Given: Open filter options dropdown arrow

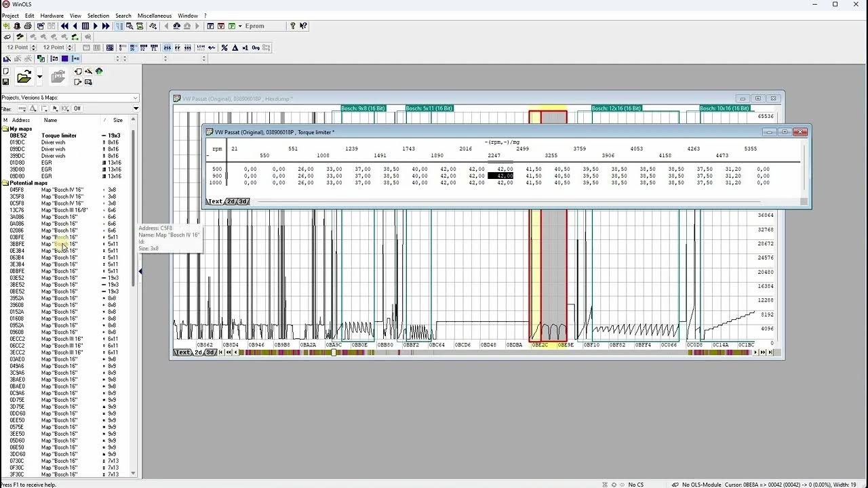Looking at the screenshot, I should pyautogui.click(x=136, y=108).
